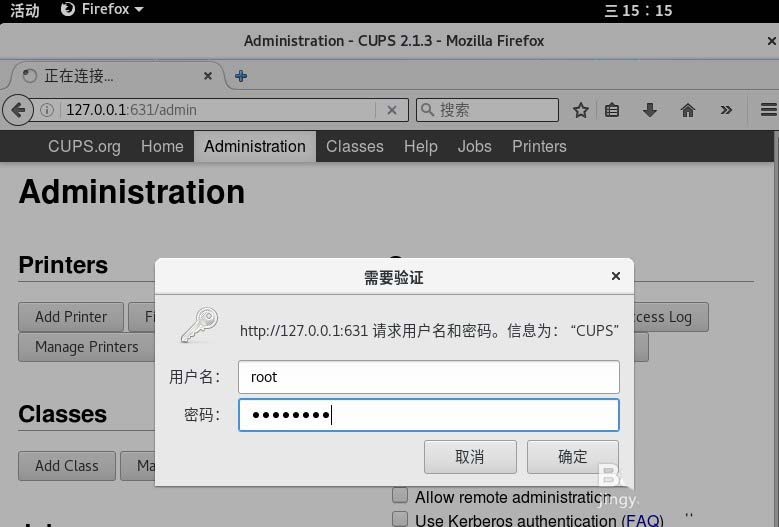Open the CUPS.org navigation link
The width and height of the screenshot is (779, 527).
tap(84, 147)
